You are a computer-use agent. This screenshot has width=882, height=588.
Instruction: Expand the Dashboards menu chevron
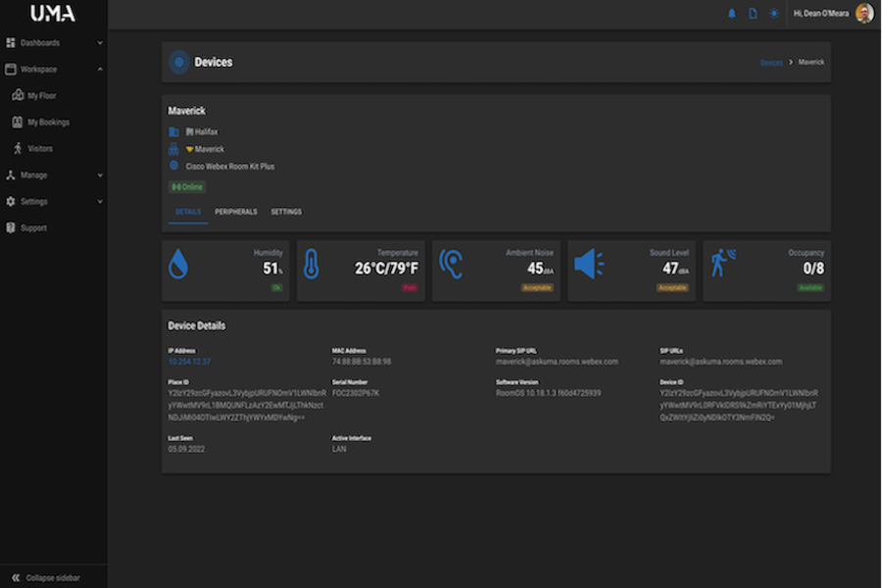100,43
